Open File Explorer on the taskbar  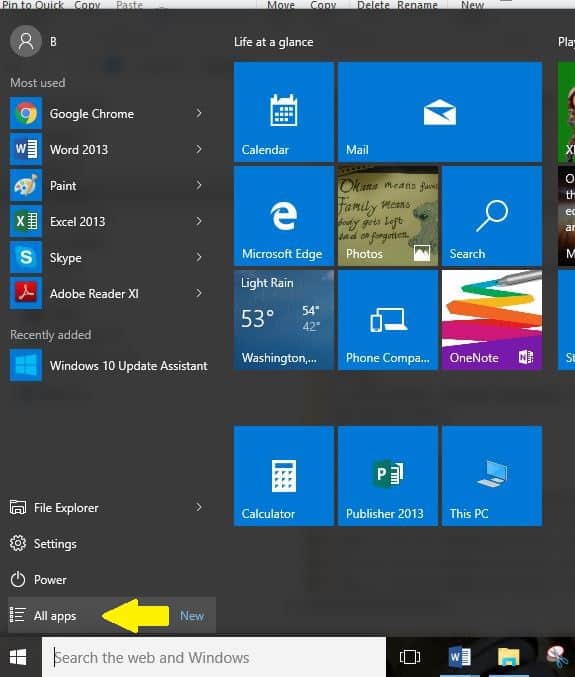click(509, 657)
